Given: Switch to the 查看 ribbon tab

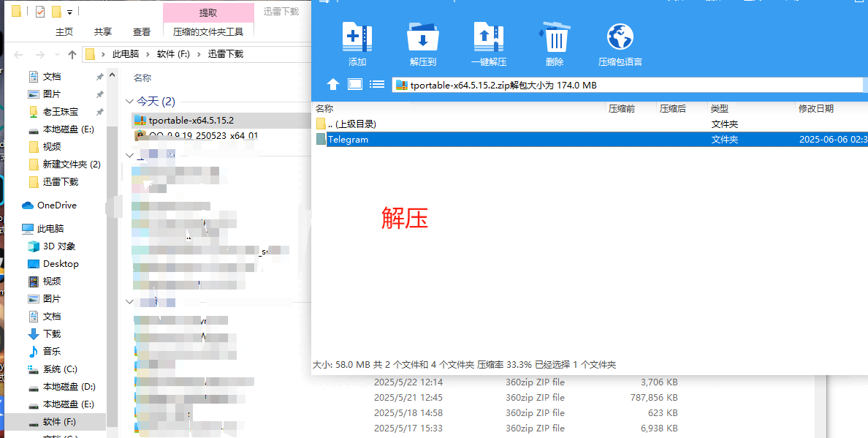Looking at the screenshot, I should 142,32.
